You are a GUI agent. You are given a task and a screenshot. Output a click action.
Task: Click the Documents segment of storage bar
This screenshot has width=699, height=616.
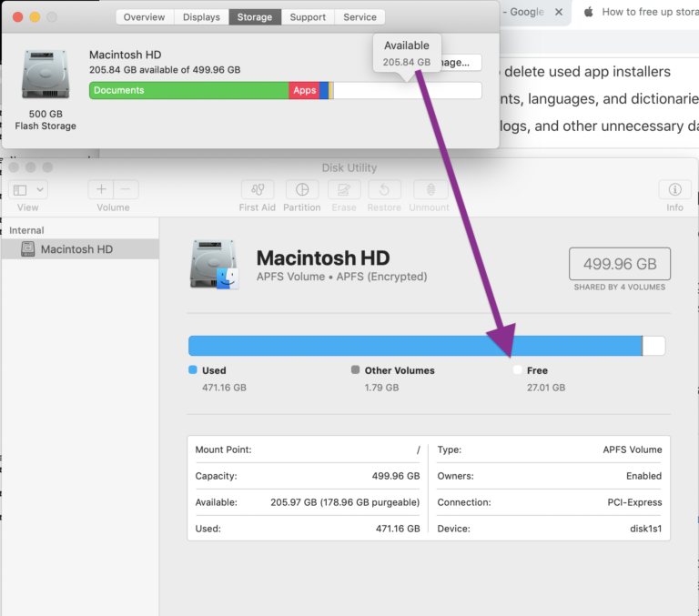189,90
